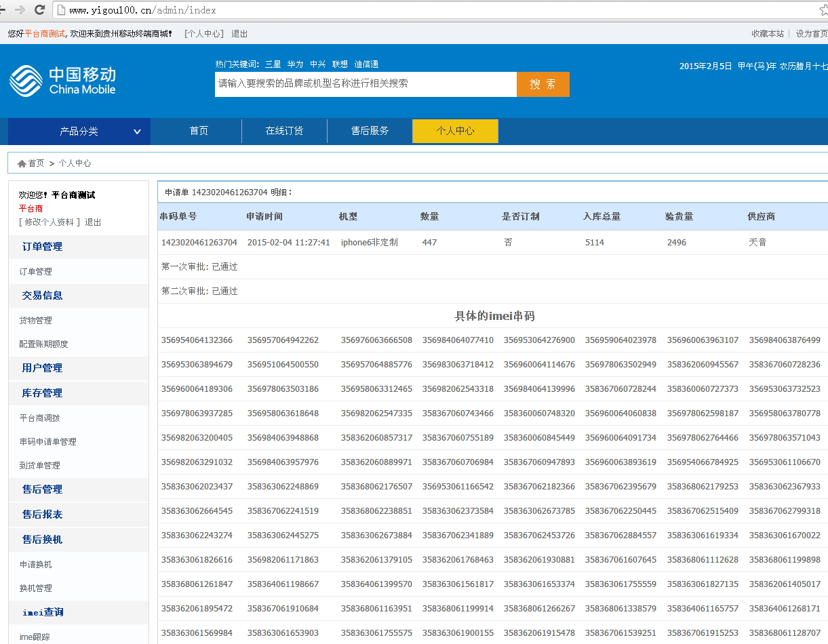Screen dimensions: 828x644
Task: Click hot keyword 联想
Action: 340,64
